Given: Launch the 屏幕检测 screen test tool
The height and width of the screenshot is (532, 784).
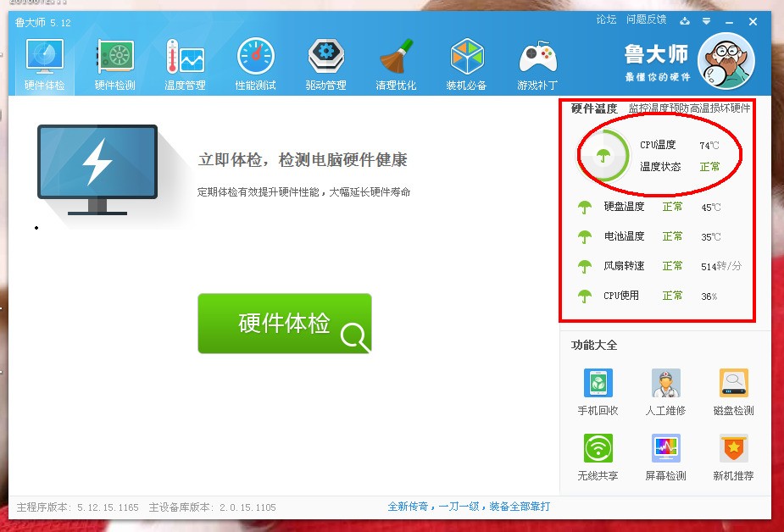Looking at the screenshot, I should [x=665, y=457].
